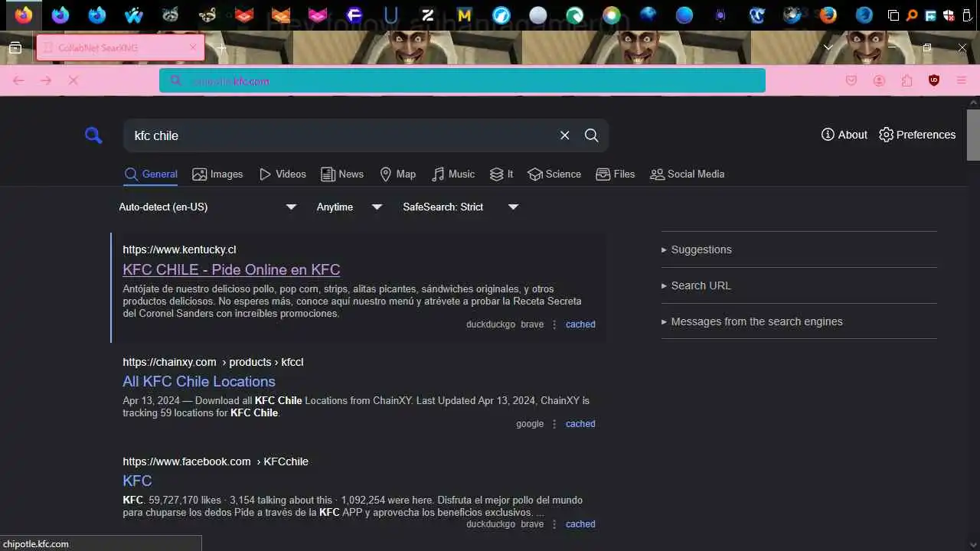This screenshot has height=551, width=980.
Task: Launch the purple F circle taskbar icon
Action: 354,15
